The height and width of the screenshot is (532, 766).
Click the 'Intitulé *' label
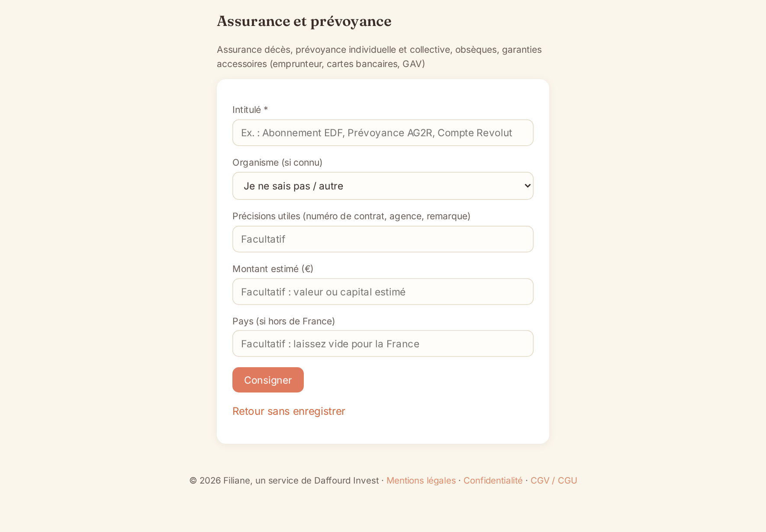pos(250,110)
